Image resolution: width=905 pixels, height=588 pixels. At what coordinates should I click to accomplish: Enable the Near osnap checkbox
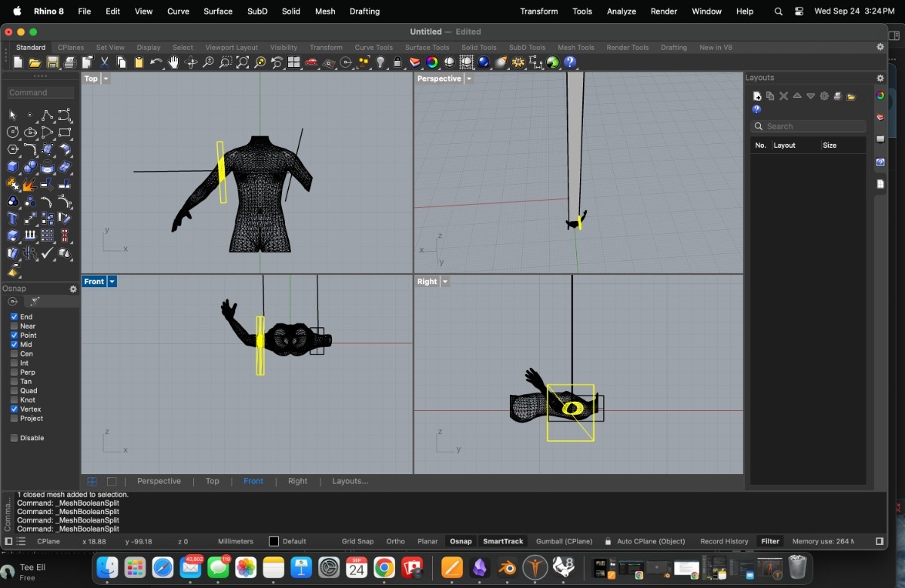(x=14, y=326)
